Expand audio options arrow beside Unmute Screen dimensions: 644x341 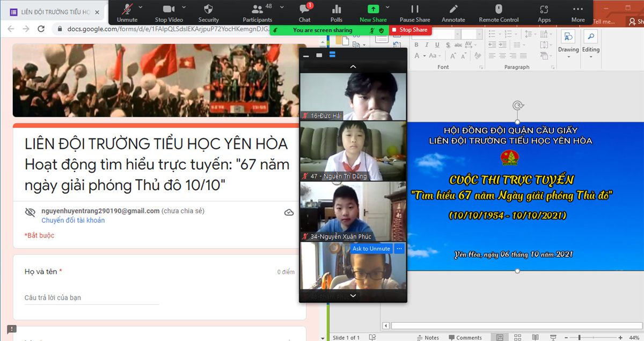pos(141,7)
